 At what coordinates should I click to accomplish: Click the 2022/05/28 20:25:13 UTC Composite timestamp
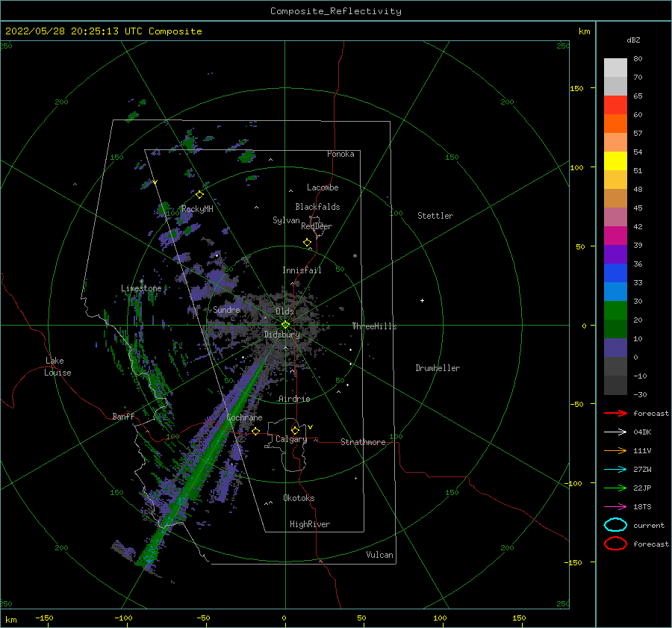(x=103, y=31)
